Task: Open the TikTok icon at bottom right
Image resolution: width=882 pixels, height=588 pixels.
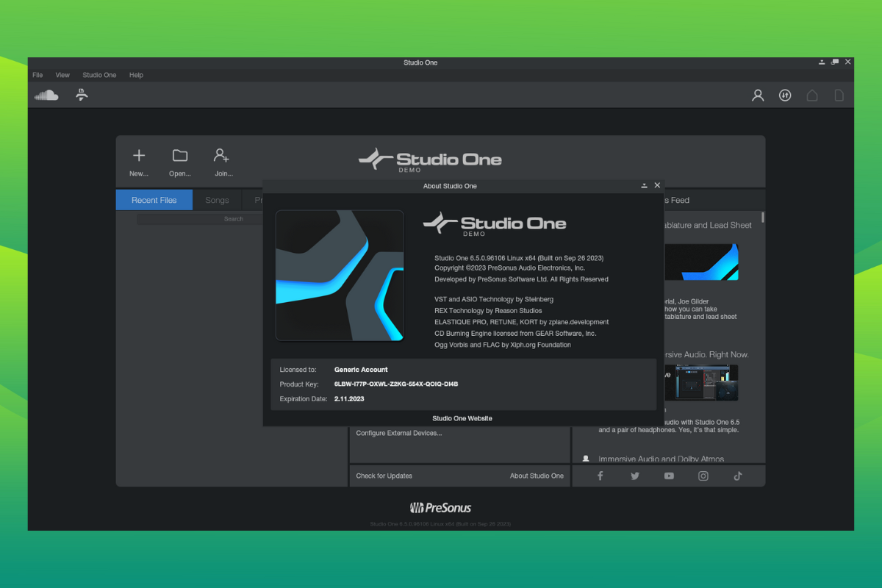Action: pyautogui.click(x=737, y=476)
